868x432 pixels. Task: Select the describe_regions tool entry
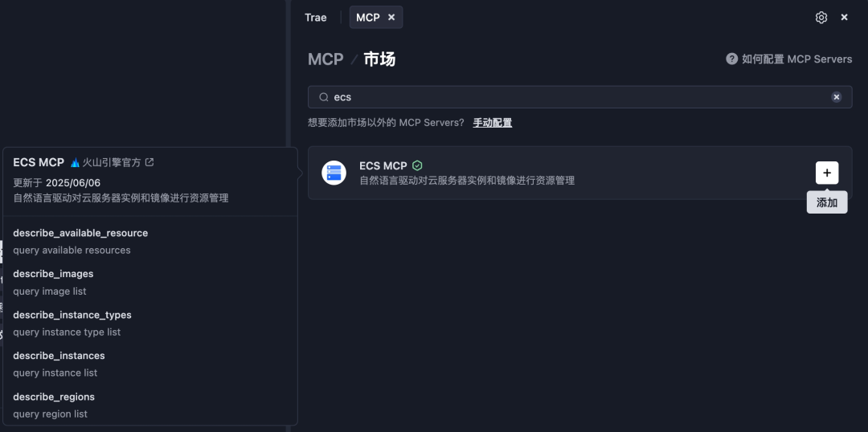[x=149, y=405]
